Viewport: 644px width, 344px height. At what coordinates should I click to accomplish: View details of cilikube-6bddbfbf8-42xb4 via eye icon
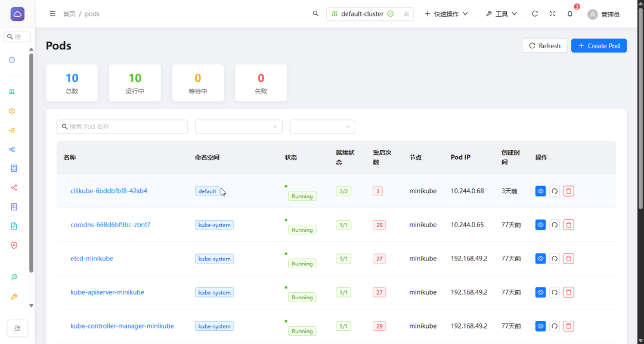tap(540, 191)
